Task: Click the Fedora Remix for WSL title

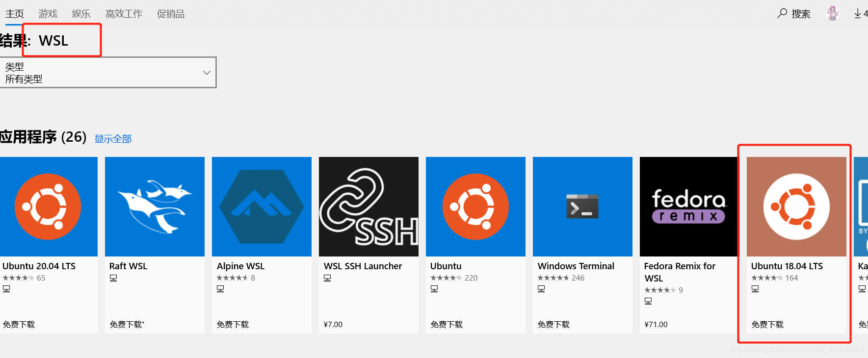Action: (x=680, y=272)
